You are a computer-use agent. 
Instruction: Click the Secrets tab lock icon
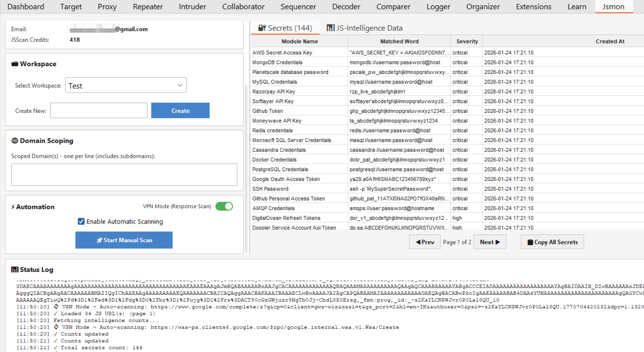(262, 28)
